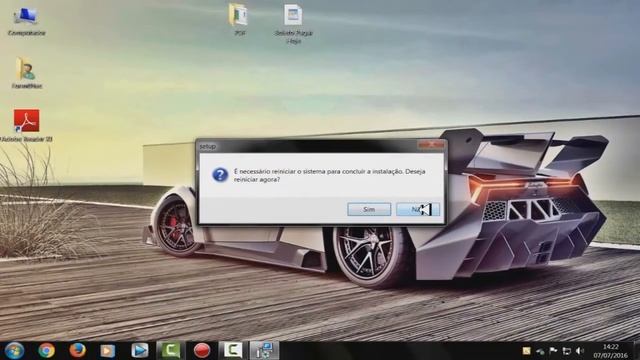Close the setup dialog window

point(431,144)
